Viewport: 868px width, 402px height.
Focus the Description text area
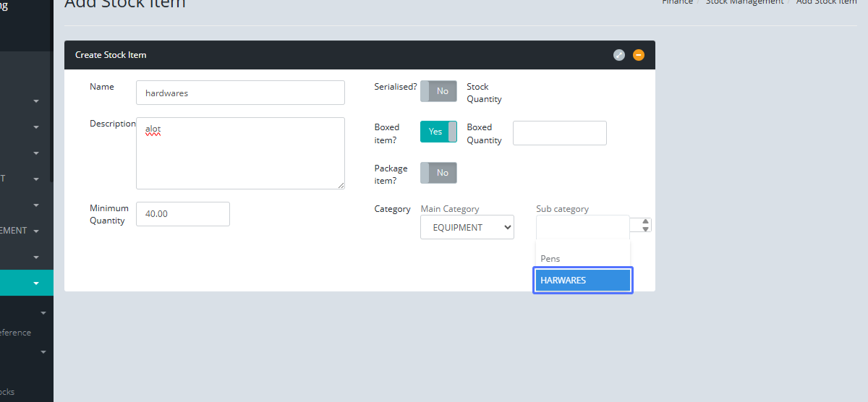(240, 153)
